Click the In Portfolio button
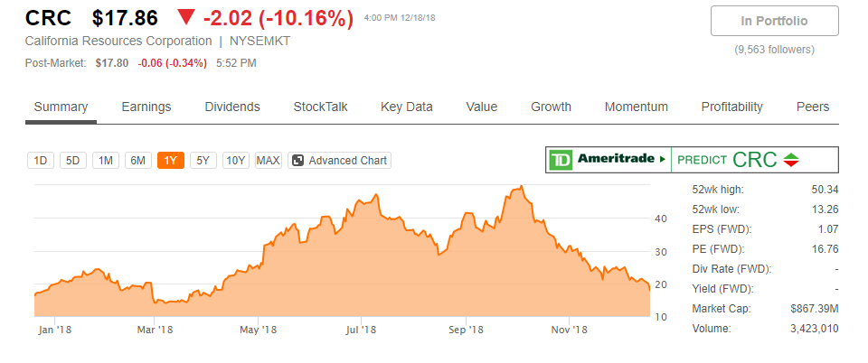Image resolution: width=868 pixels, height=363 pixels. 775,21
